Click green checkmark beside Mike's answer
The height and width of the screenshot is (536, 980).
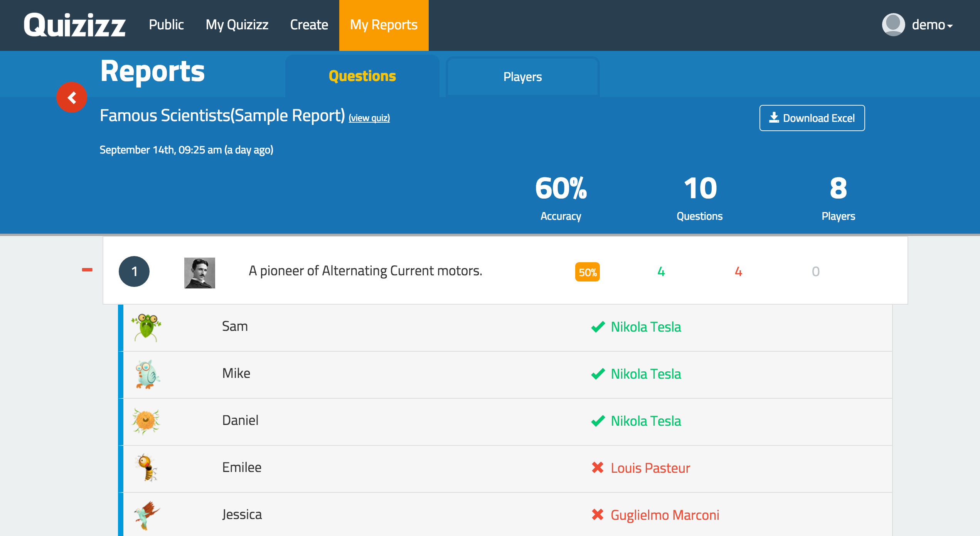pyautogui.click(x=598, y=374)
